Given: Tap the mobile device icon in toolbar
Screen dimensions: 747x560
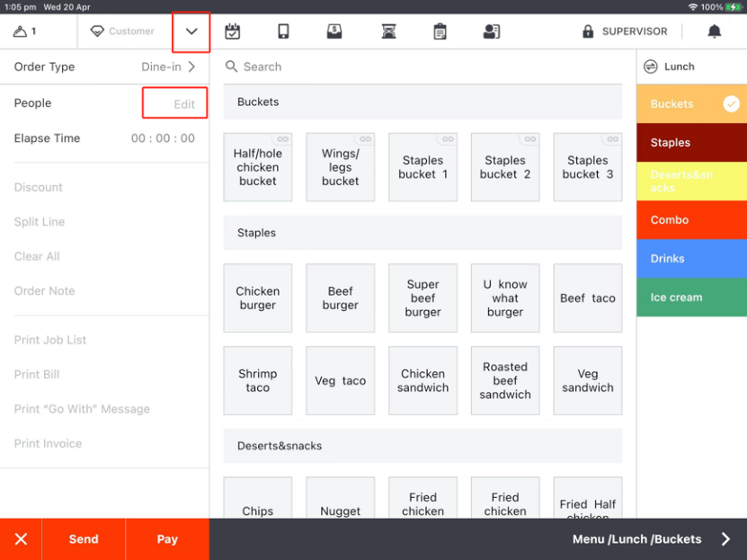Looking at the screenshot, I should tap(283, 31).
